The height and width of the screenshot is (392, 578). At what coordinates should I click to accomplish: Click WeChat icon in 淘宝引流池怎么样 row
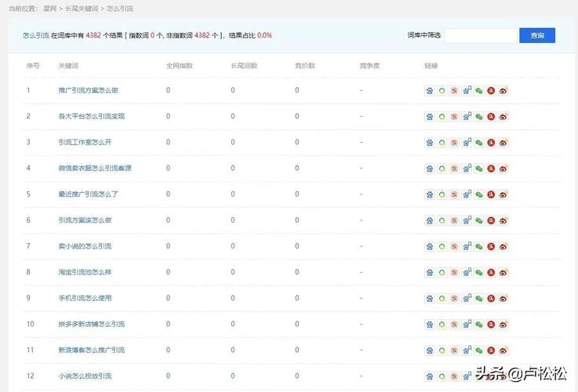(x=479, y=273)
